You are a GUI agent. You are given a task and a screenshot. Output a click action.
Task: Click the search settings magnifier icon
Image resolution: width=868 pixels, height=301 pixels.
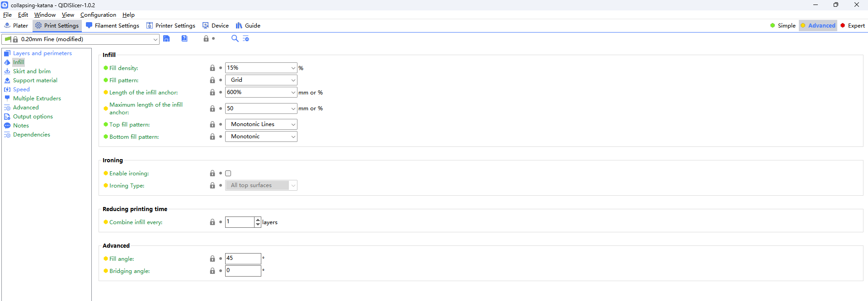235,39
